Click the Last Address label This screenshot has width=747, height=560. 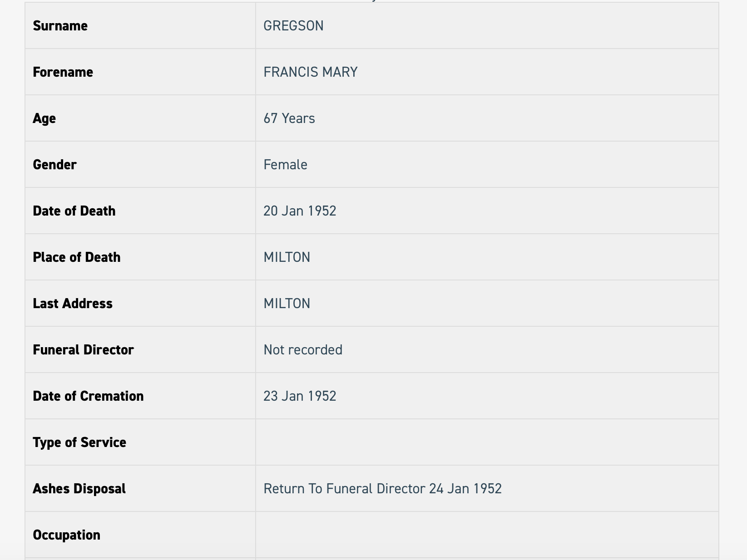[x=73, y=304]
